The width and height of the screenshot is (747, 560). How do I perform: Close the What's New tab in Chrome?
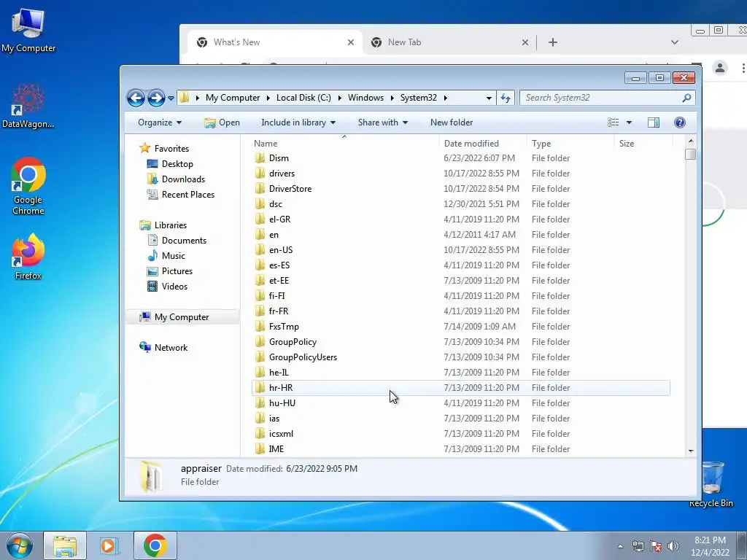351,42
